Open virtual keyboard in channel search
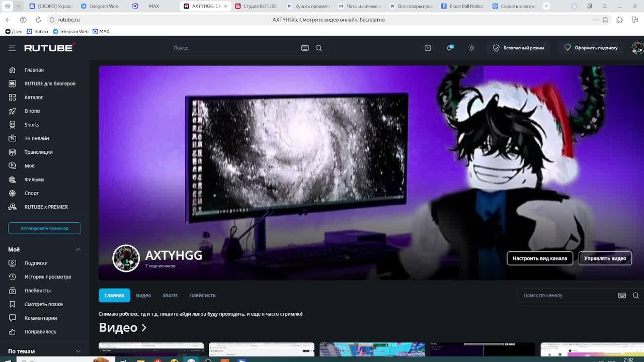Viewport: 644px width, 362px height. click(622, 295)
